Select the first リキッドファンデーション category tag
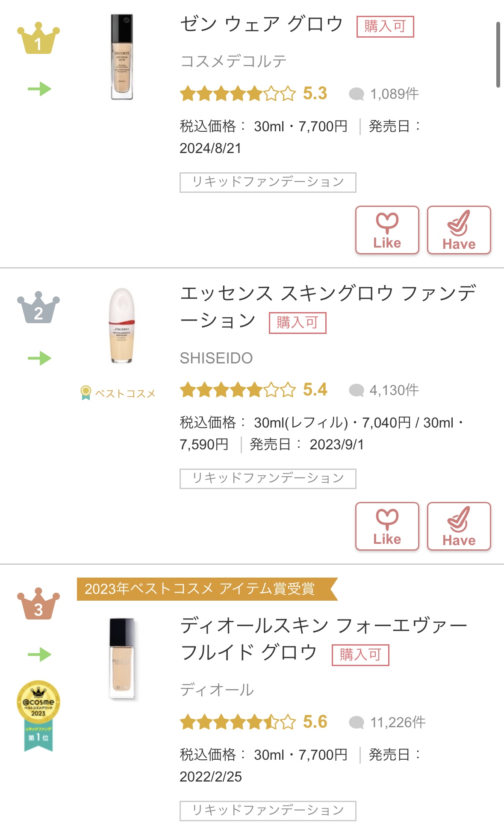Viewport: 504px width, 823px height. coord(268,182)
